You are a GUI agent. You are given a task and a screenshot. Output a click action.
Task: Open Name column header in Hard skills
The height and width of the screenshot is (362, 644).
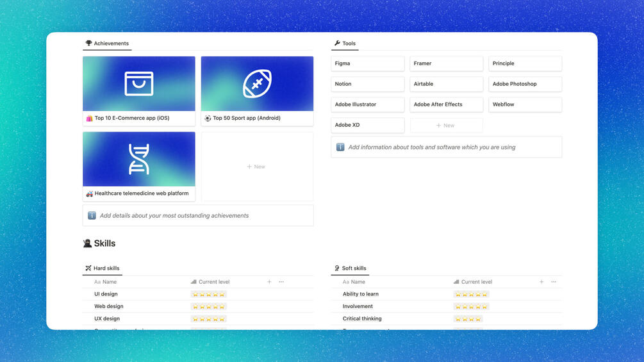click(x=106, y=282)
